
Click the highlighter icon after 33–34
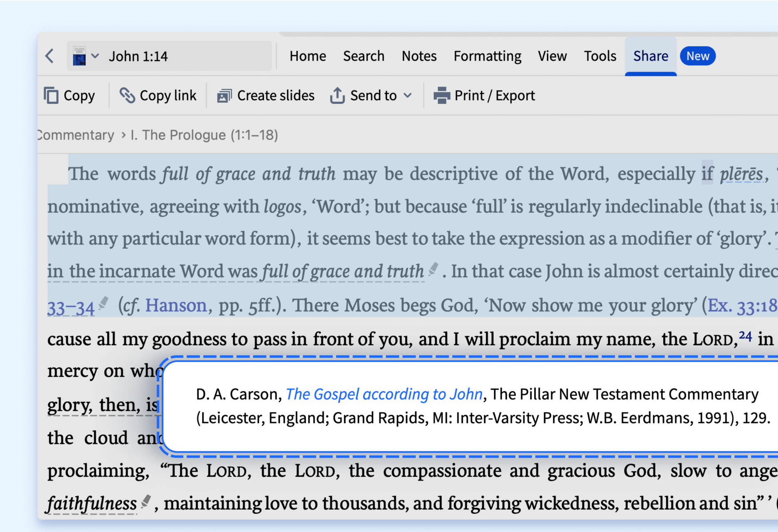(103, 304)
